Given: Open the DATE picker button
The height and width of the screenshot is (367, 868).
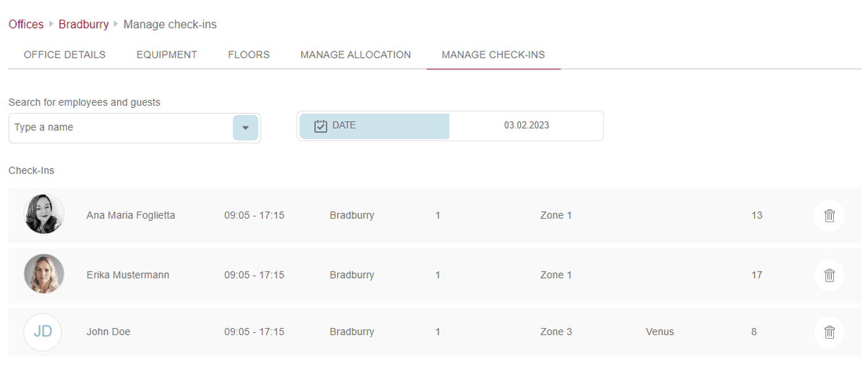Looking at the screenshot, I should (x=374, y=126).
